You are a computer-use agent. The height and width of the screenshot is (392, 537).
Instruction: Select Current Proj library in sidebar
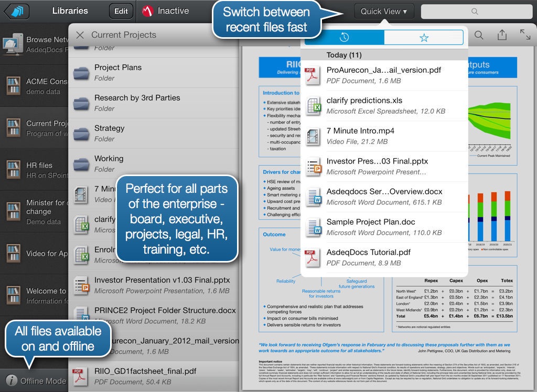(x=34, y=128)
